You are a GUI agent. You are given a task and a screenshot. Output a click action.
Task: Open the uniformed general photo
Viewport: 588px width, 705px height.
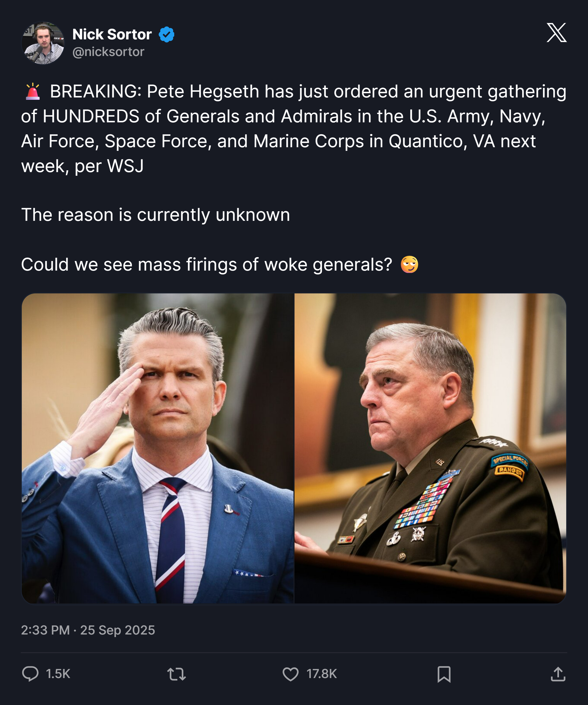(430, 448)
